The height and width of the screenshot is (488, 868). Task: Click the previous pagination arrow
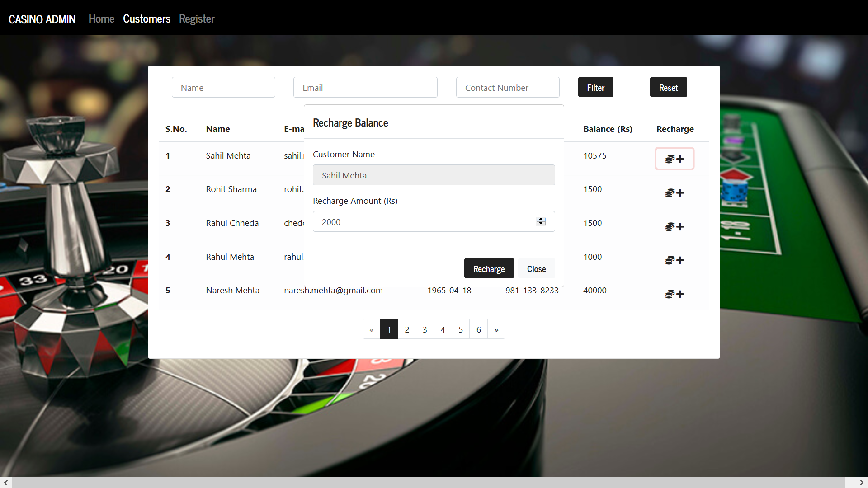pyautogui.click(x=371, y=329)
